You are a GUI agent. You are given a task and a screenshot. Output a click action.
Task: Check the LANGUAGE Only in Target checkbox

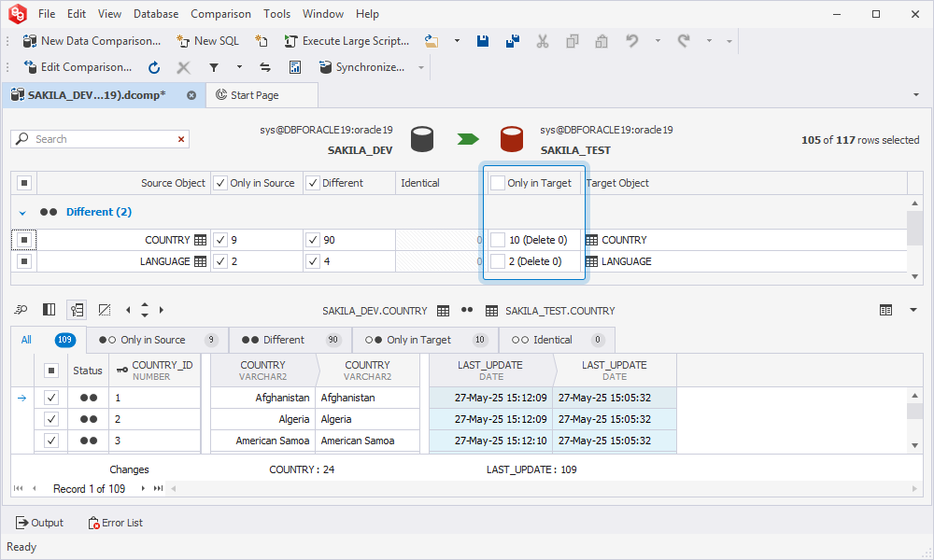click(x=498, y=261)
